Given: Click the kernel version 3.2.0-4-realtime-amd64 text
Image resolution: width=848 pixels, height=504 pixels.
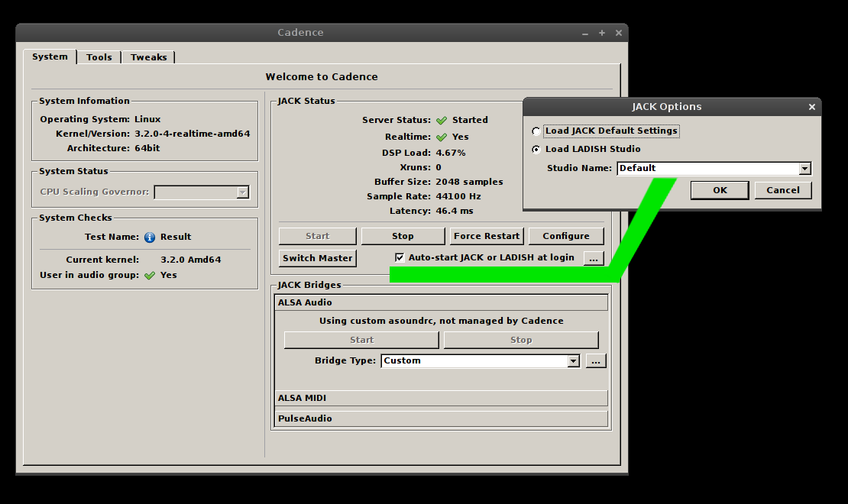Looking at the screenshot, I should pyautogui.click(x=192, y=134).
